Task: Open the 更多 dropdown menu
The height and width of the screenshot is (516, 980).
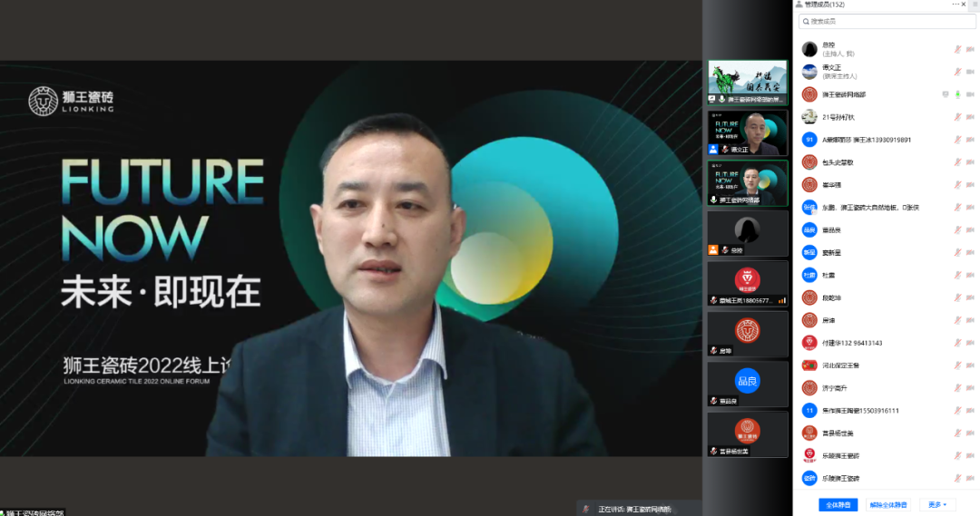Action: [937, 504]
